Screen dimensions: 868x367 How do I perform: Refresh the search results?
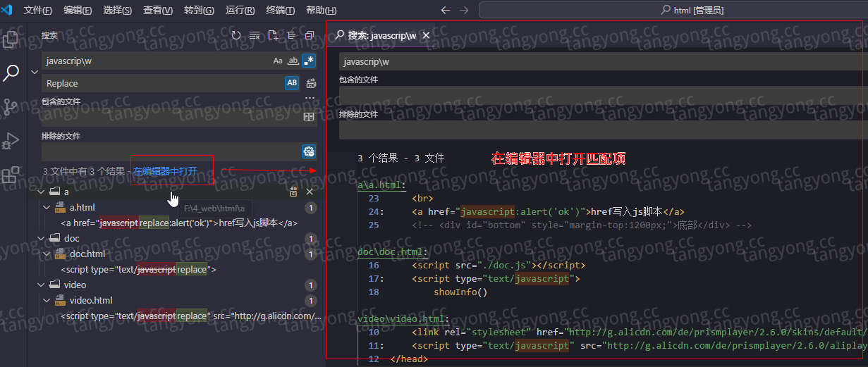(236, 35)
